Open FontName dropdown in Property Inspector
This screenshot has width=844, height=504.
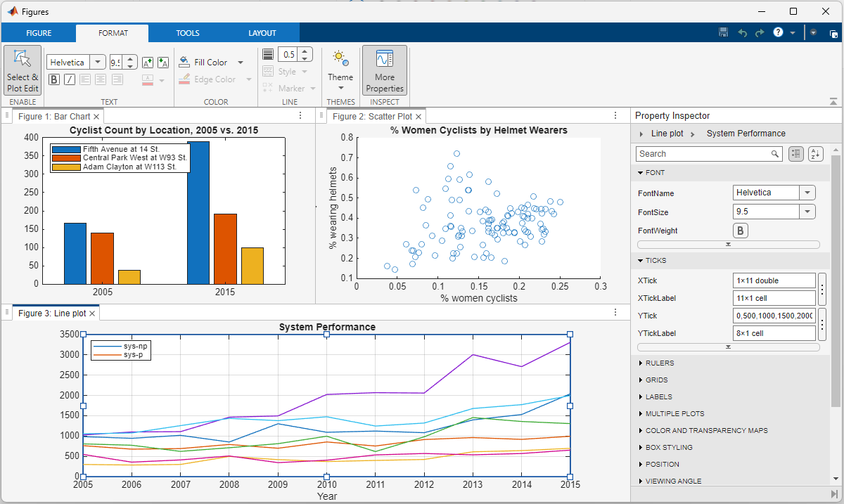click(x=807, y=193)
